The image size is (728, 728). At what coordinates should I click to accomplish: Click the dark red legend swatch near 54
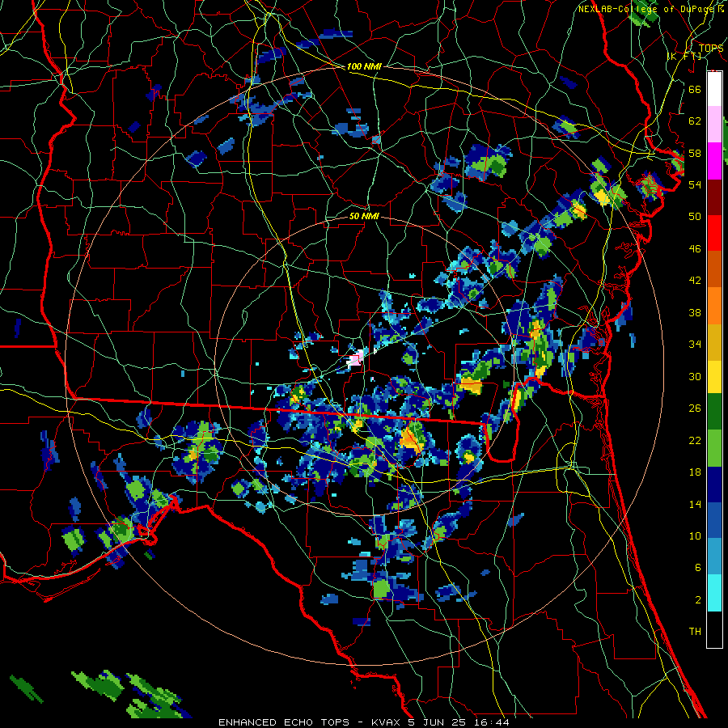point(714,197)
